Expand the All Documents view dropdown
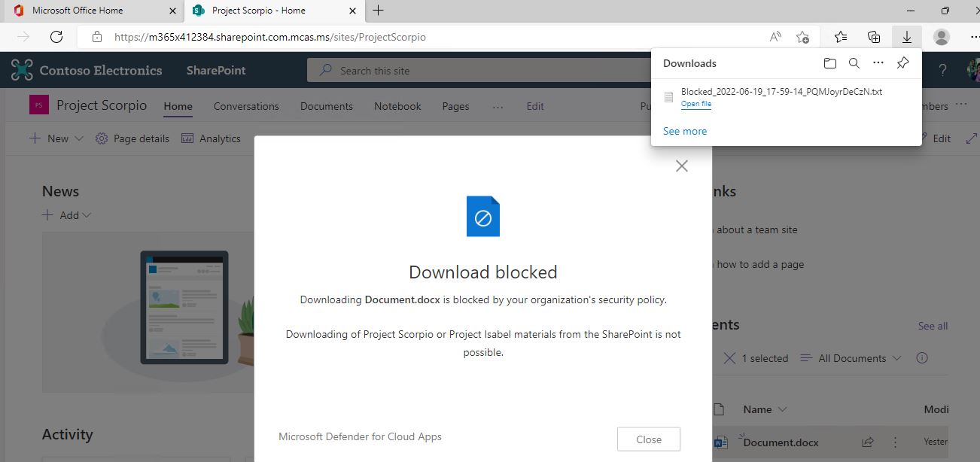 [x=851, y=358]
